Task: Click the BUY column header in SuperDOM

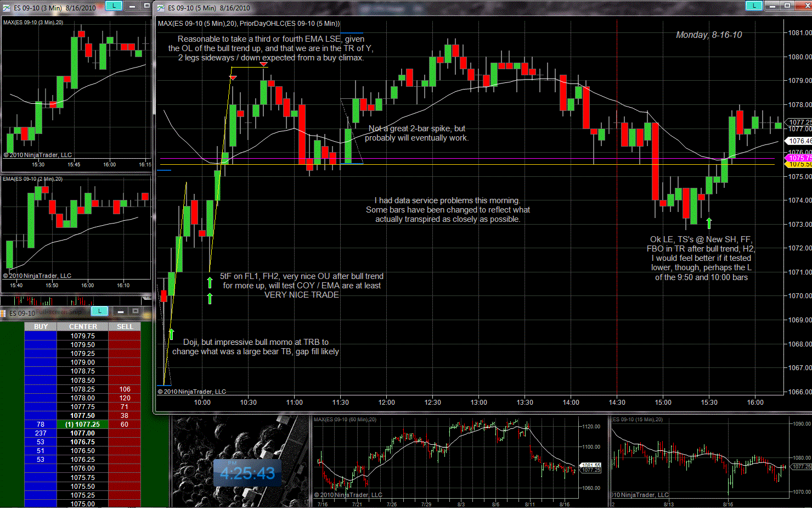Action: pyautogui.click(x=41, y=327)
